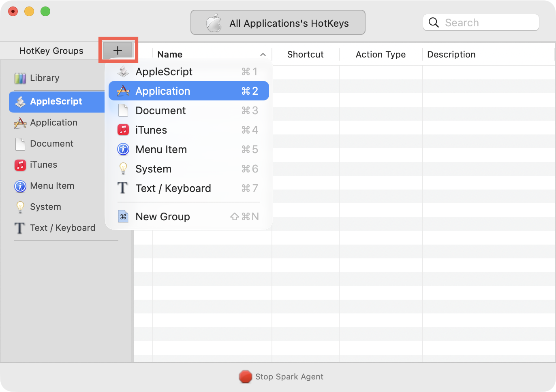Choose System from the popup menu

point(189,169)
